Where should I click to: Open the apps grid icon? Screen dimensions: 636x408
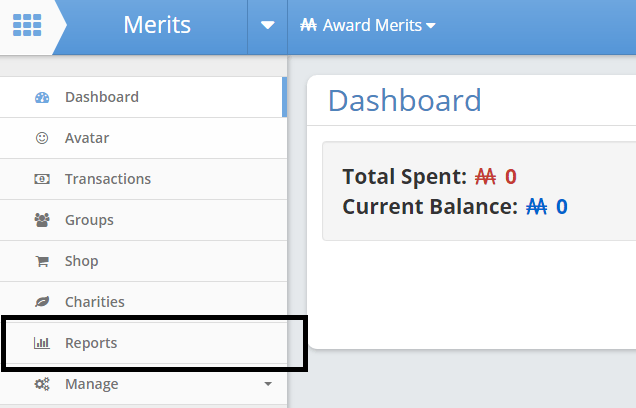[27, 25]
